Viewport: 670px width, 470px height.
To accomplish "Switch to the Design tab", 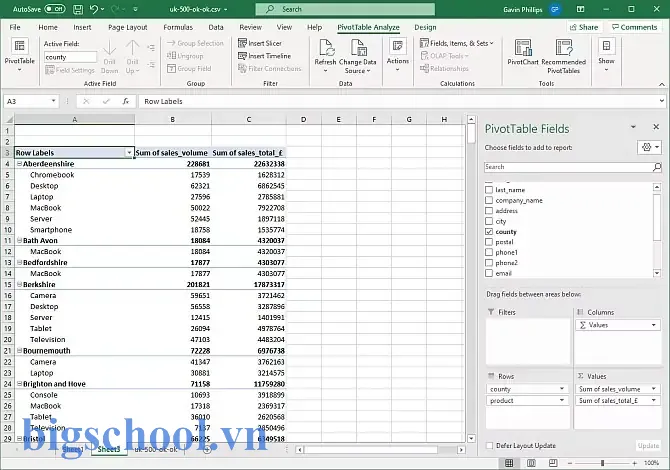I will click(x=425, y=27).
